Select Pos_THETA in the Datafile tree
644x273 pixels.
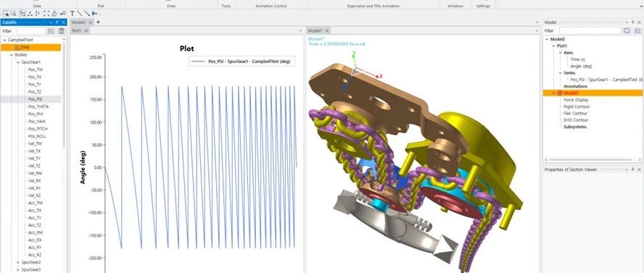(38, 106)
